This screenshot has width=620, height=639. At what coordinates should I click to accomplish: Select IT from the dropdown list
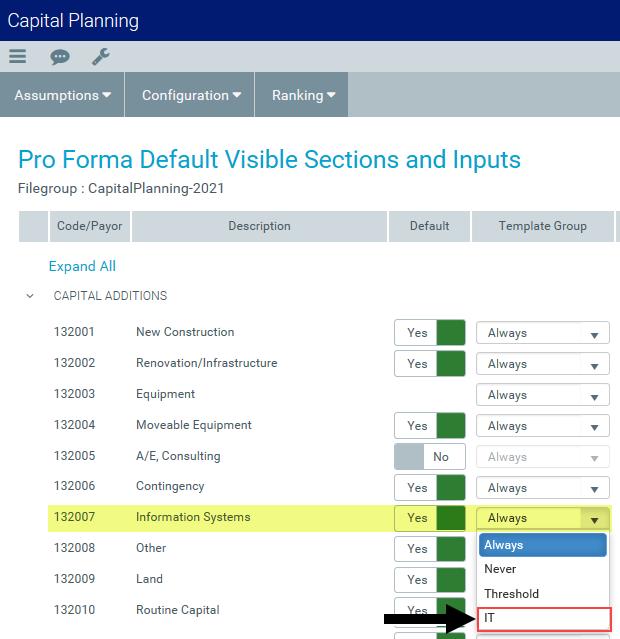click(544, 618)
